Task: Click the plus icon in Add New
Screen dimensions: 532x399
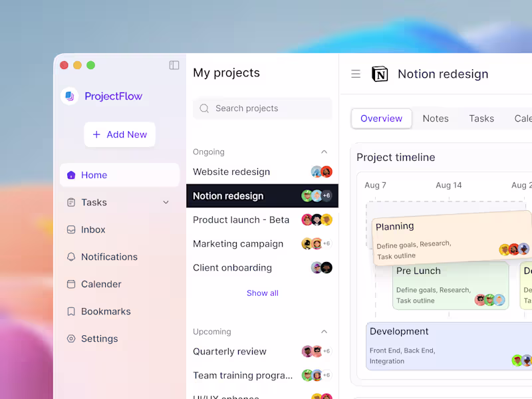Action: pos(96,135)
